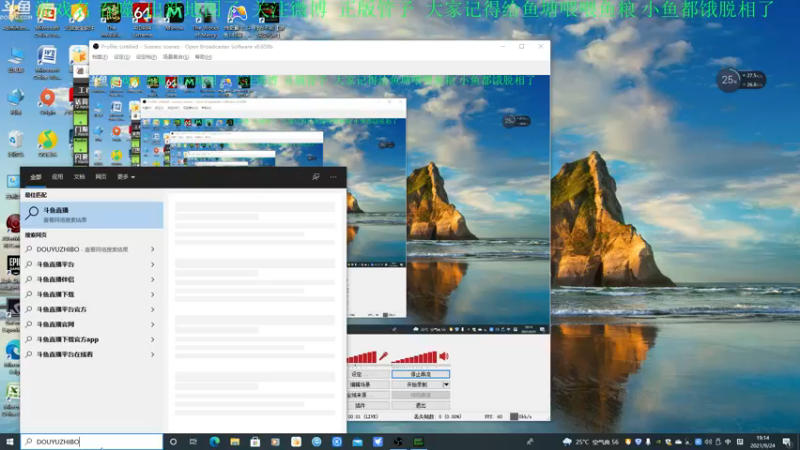Image resolution: width=800 pixels, height=450 pixels.
Task: Open the red Origin-style circle desktop icon
Action: pyautogui.click(x=47, y=101)
